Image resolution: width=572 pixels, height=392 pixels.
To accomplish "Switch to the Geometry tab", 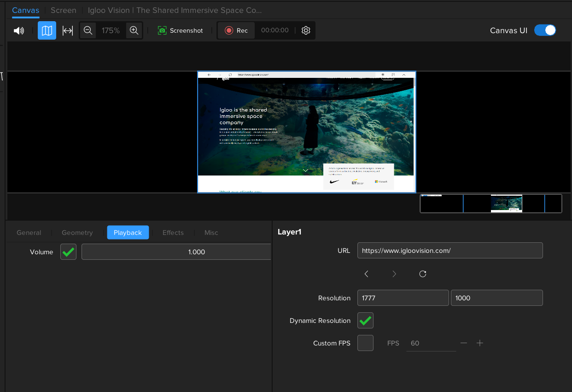I will point(77,233).
